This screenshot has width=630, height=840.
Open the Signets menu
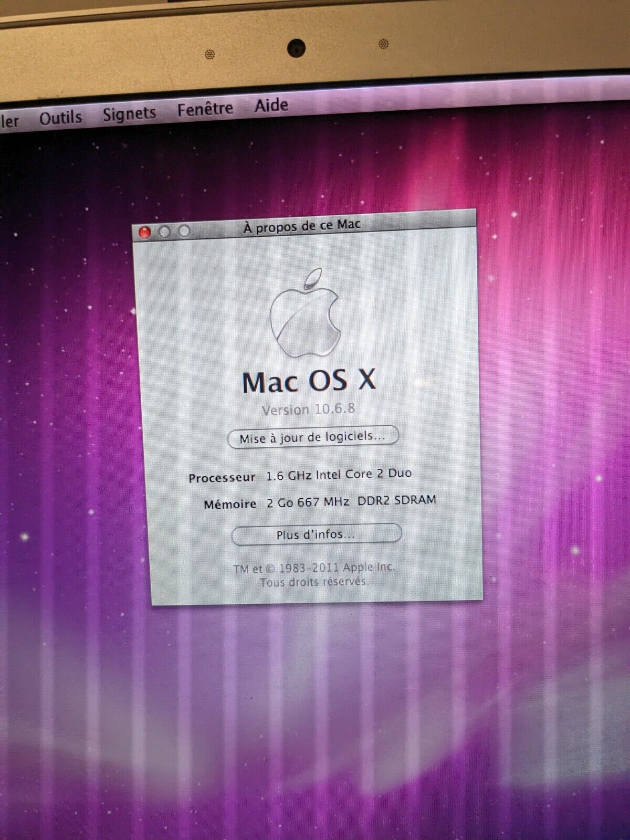[129, 114]
